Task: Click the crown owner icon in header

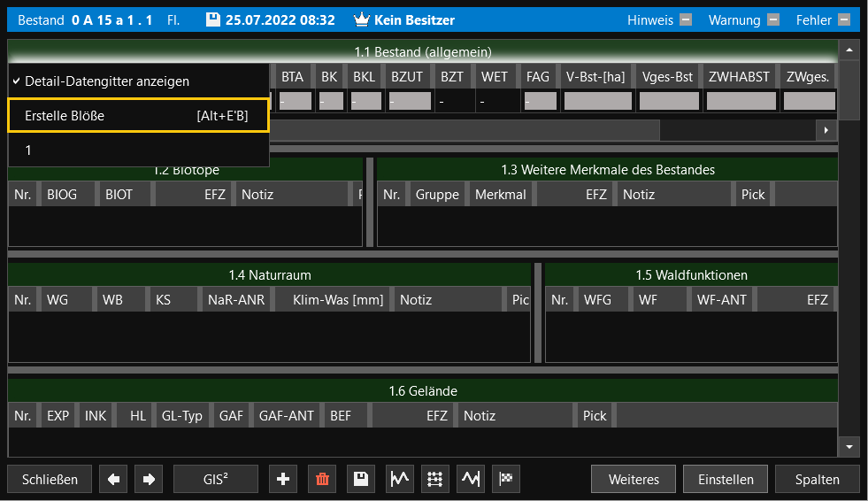Action: (x=361, y=19)
